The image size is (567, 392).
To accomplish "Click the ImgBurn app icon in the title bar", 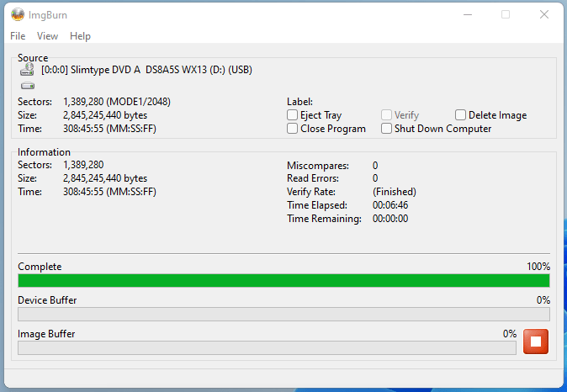I will coord(18,15).
